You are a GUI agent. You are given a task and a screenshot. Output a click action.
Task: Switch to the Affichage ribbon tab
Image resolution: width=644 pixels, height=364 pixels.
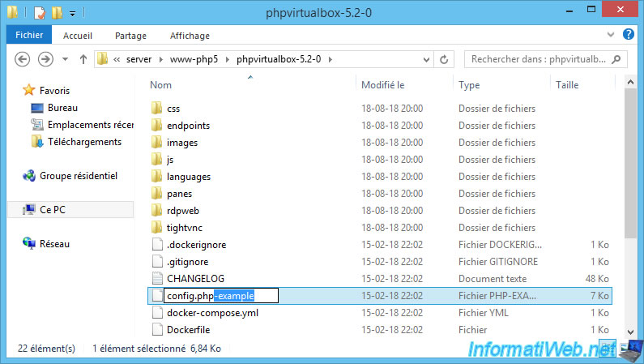click(x=190, y=36)
